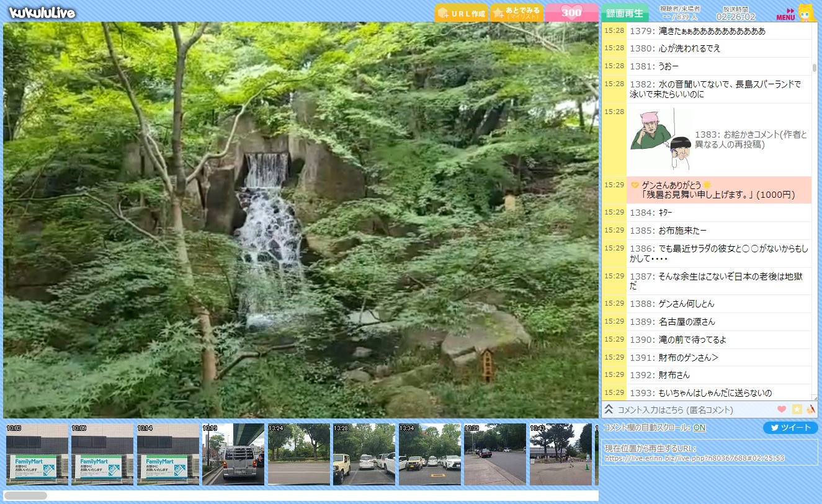Open the drawing comment 1383 image
Image resolution: width=822 pixels, height=504 pixels.
[661, 141]
